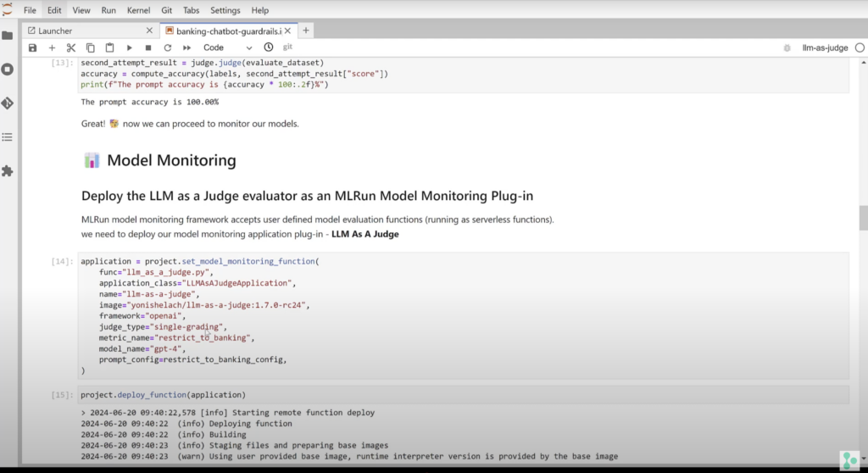Click the JupyterLab logo
Image resolution: width=868 pixels, height=473 pixels.
[x=7, y=9]
